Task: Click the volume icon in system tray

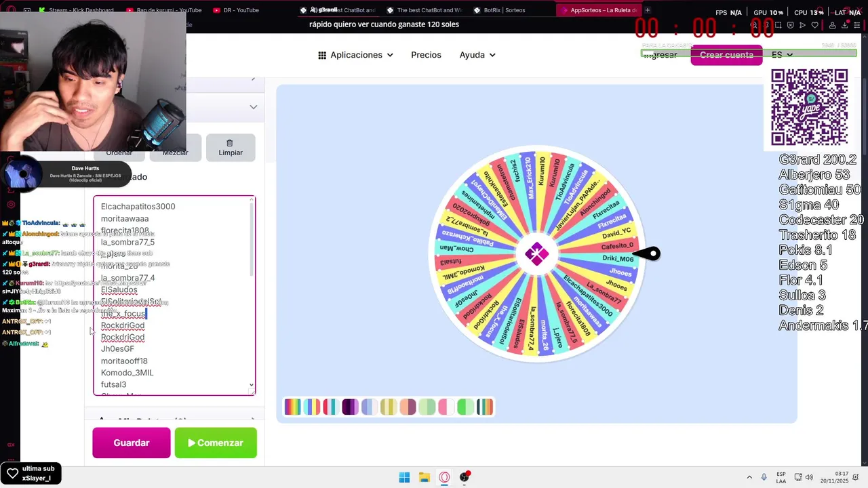Action: [x=809, y=477]
